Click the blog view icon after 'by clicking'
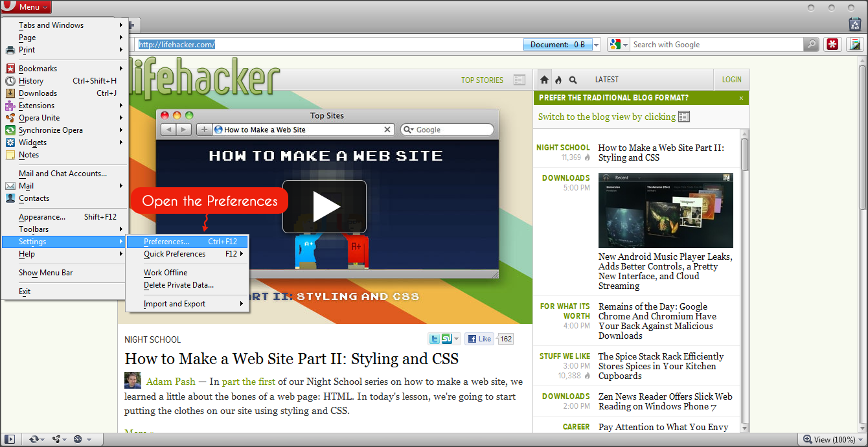The width and height of the screenshot is (868, 447). 684,117
